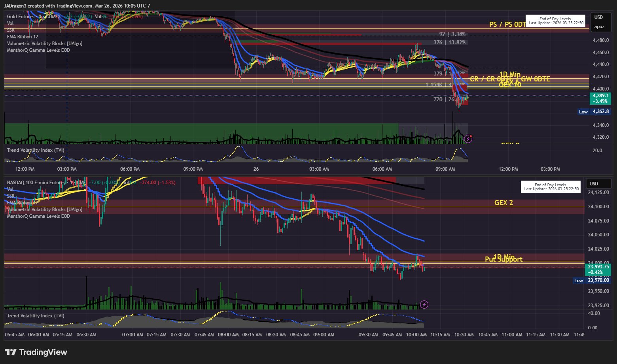Click the 23,993.75 current price tag

pos(598,270)
